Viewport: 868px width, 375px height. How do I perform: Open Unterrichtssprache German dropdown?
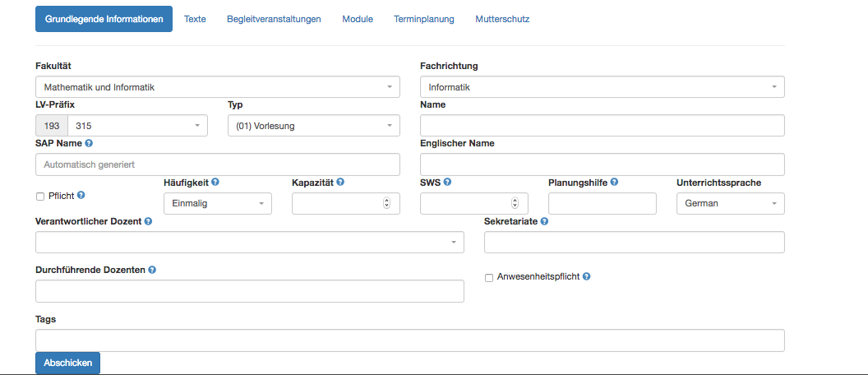point(731,203)
